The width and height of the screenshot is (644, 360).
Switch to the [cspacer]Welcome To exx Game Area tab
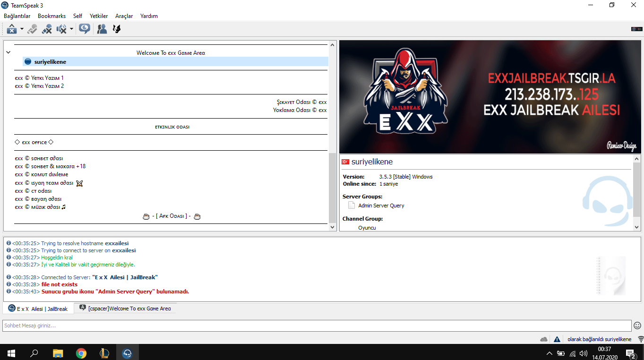[x=125, y=309]
